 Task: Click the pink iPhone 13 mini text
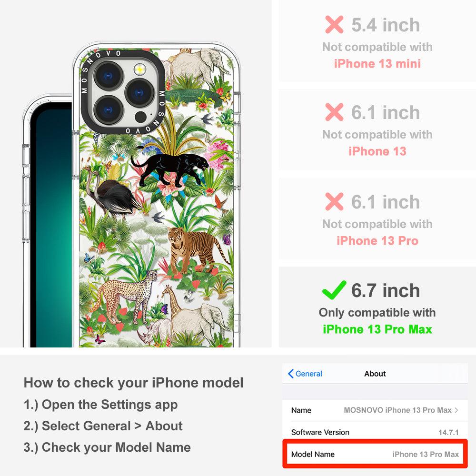coord(377,64)
